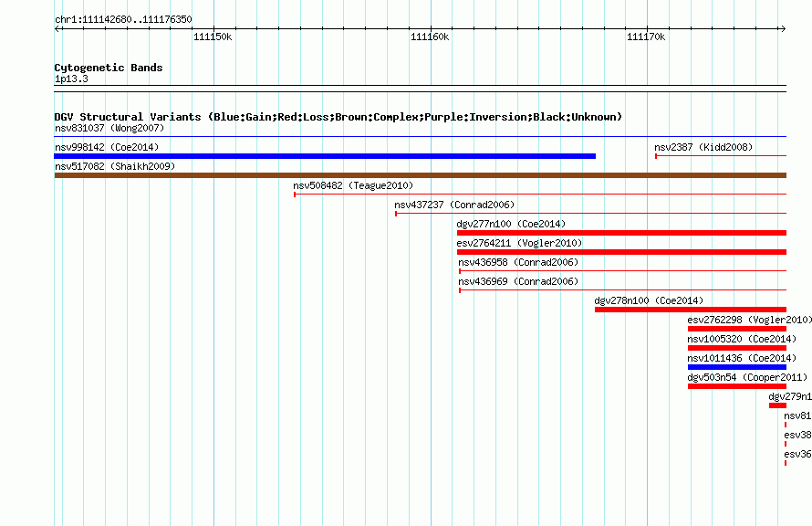The width and height of the screenshot is (812, 526).
Task: Select chr1:111142680..111176350 coordinates text
Action: [123, 20]
